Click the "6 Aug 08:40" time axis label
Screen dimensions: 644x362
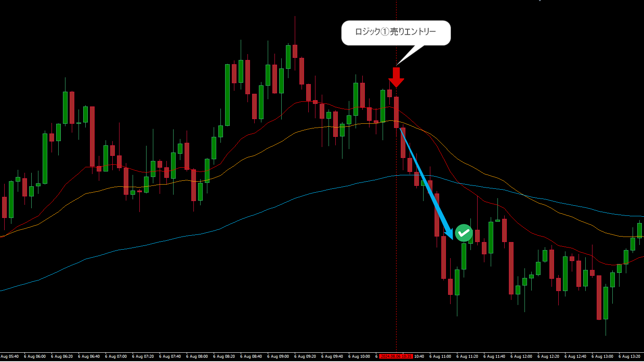[x=251, y=357]
